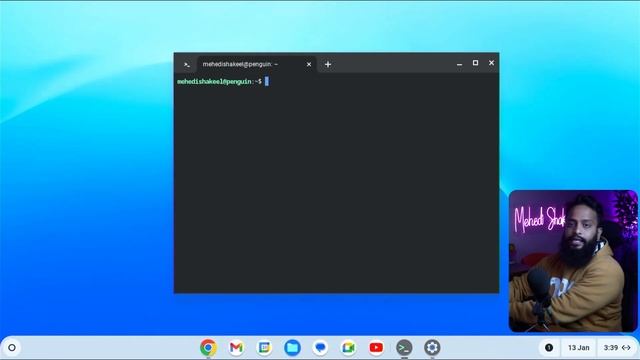Open the Files app on the shelf
The width and height of the screenshot is (640, 360).
click(x=292, y=348)
